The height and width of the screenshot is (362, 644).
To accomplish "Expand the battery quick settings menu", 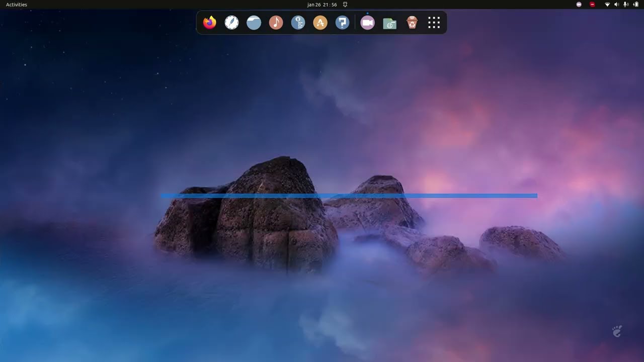I will pyautogui.click(x=636, y=5).
